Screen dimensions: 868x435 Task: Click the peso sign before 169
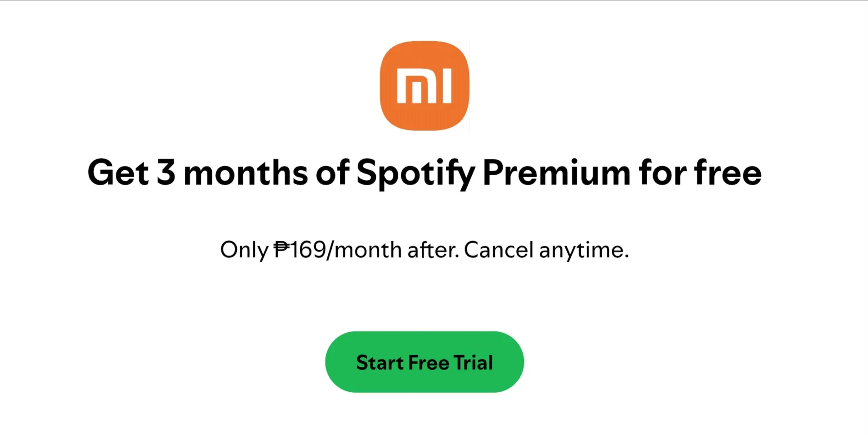coord(282,250)
